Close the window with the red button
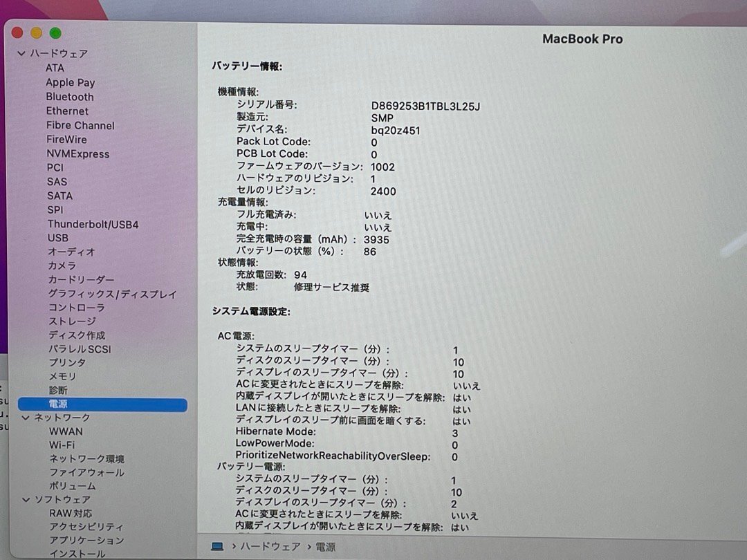The width and height of the screenshot is (747, 560). pyautogui.click(x=17, y=33)
